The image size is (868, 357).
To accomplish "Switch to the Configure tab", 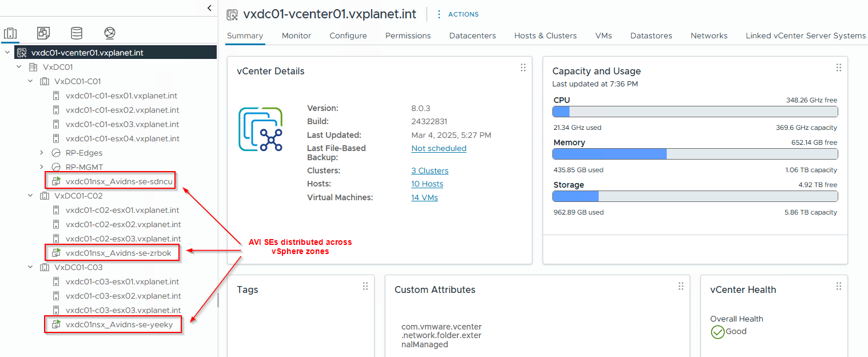I will coord(348,35).
